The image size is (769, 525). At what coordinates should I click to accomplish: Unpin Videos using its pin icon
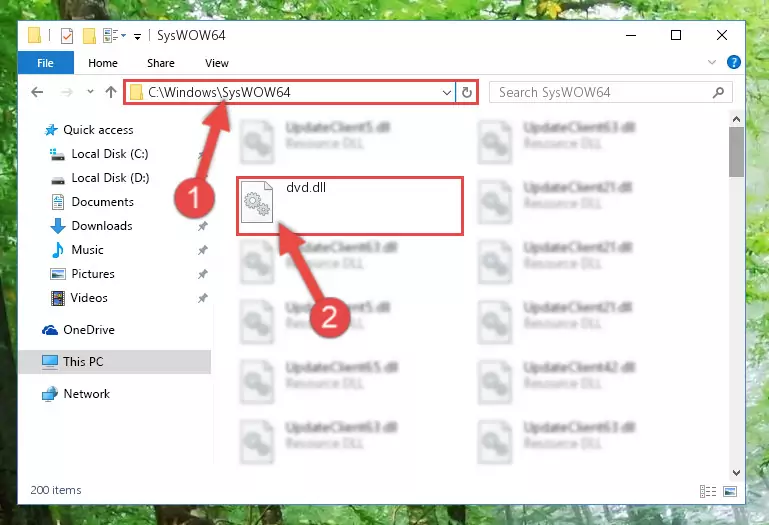(x=203, y=298)
